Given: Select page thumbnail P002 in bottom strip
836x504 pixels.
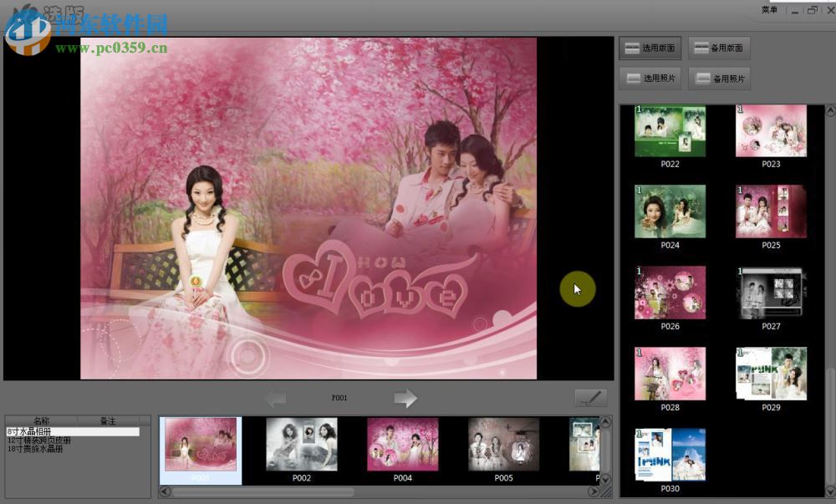Looking at the screenshot, I should pos(302,445).
